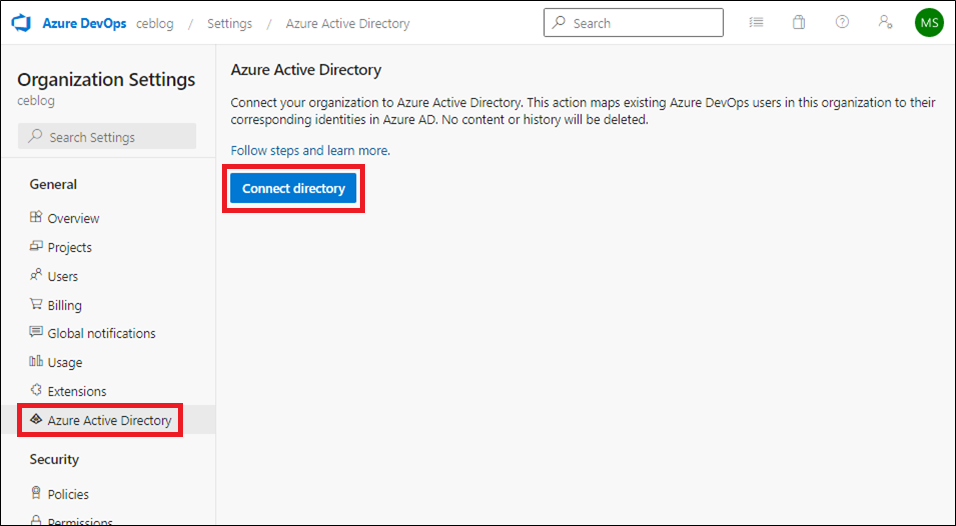Select Azure Active Directory in sidebar
The image size is (956, 526).
coord(109,421)
